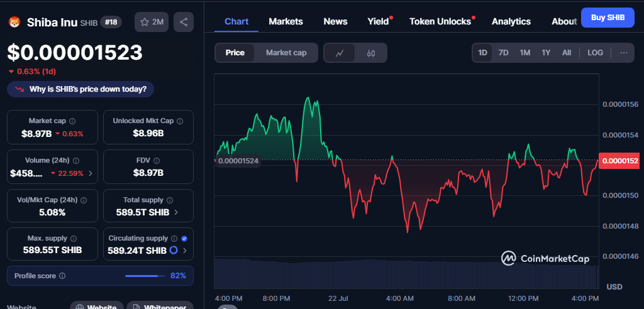644x309 pixels.
Task: Select 1M time range
Action: click(x=525, y=53)
